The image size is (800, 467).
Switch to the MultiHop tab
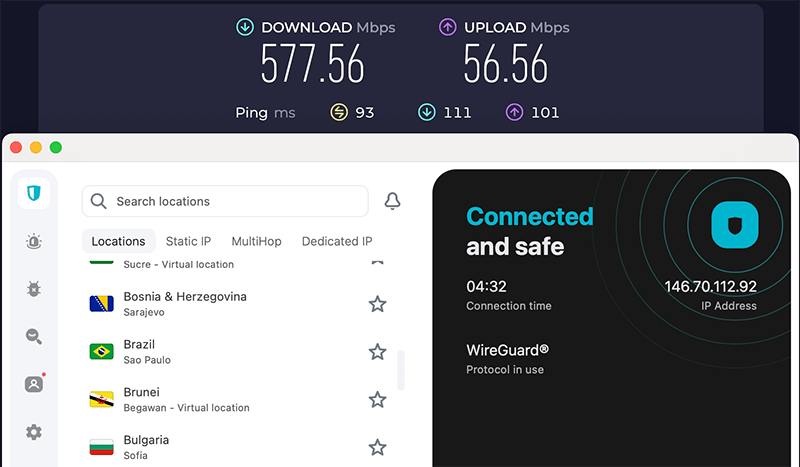[x=257, y=241]
